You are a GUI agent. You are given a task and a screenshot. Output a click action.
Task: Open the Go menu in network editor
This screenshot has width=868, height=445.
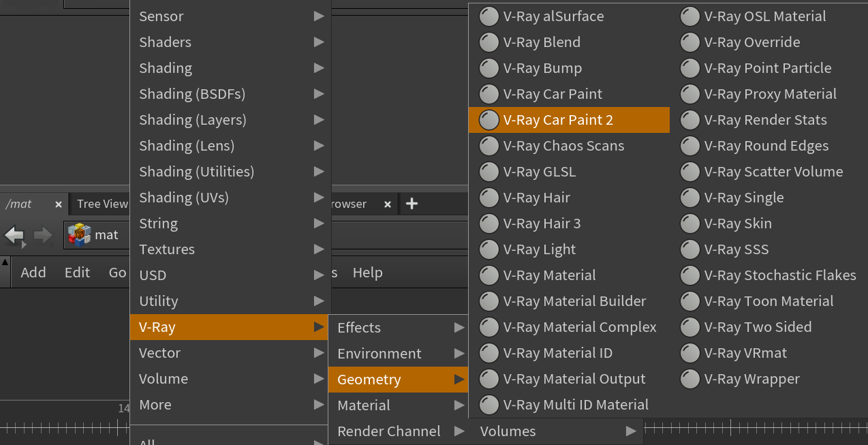(117, 273)
